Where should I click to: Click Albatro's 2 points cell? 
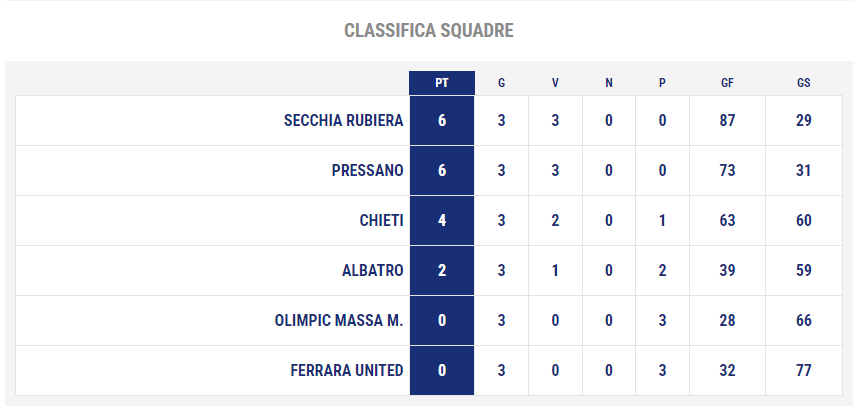442,271
